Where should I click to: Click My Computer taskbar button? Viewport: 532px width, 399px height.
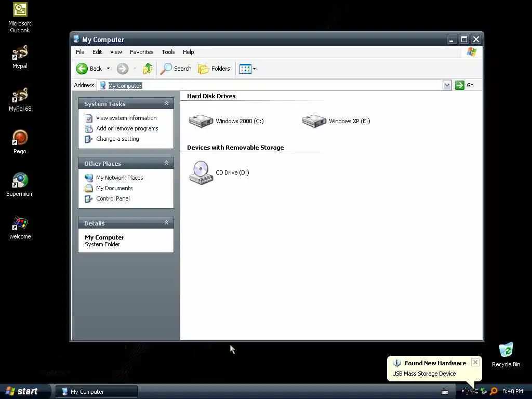(97, 392)
